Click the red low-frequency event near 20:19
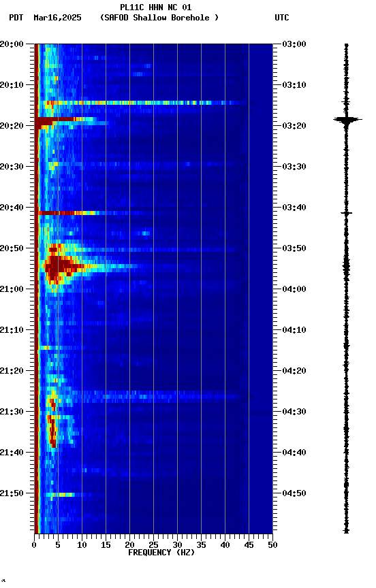Image resolution: width=376 pixels, height=588 pixels. pyautogui.click(x=64, y=122)
